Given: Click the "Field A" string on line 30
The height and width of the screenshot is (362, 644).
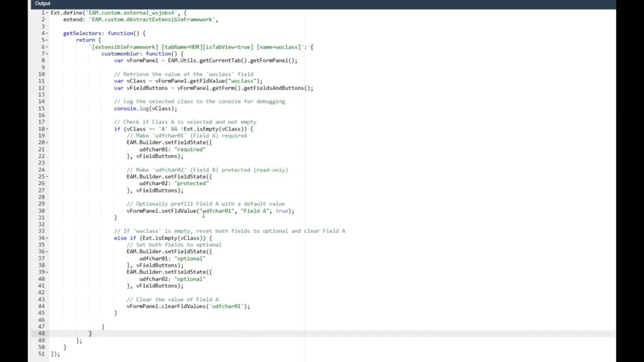Looking at the screenshot, I should [x=255, y=211].
